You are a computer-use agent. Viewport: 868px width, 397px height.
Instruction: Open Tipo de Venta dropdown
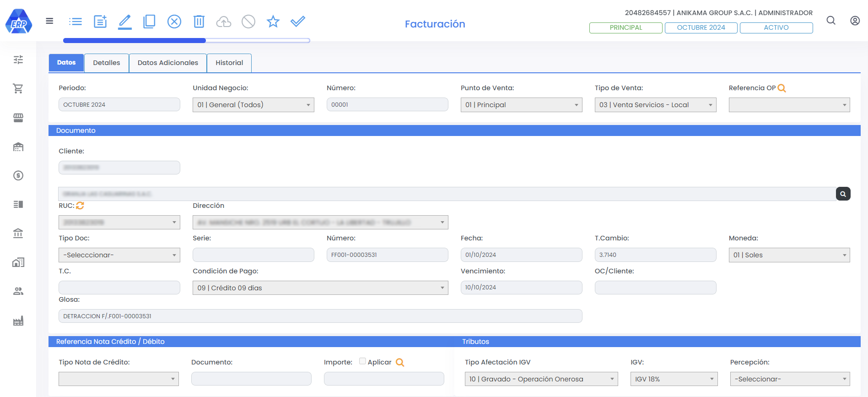pos(656,105)
